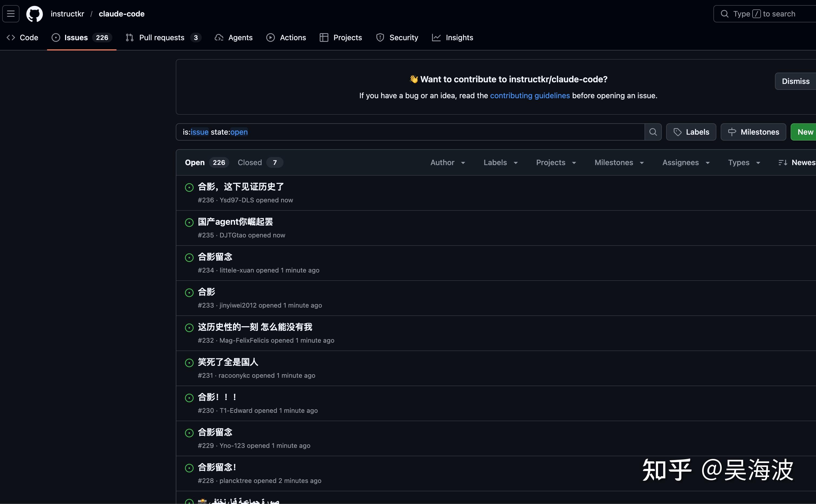
Task: Open issue #234 titled 合影留念
Action: pyautogui.click(x=215, y=257)
